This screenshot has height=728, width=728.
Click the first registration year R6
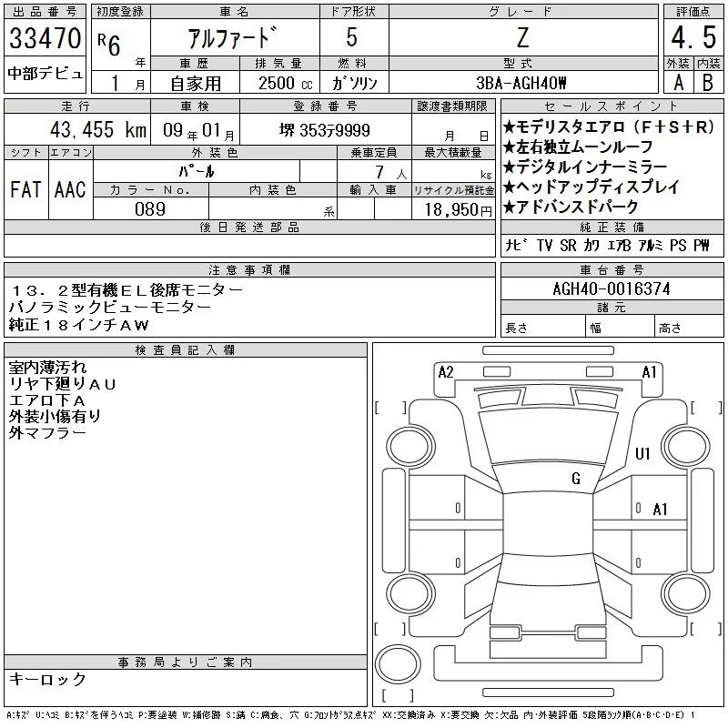click(109, 44)
